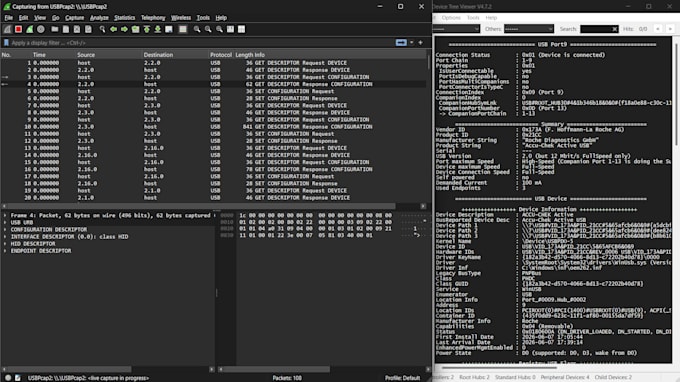Open the Wireless menu
680x382 pixels.
[181, 18]
